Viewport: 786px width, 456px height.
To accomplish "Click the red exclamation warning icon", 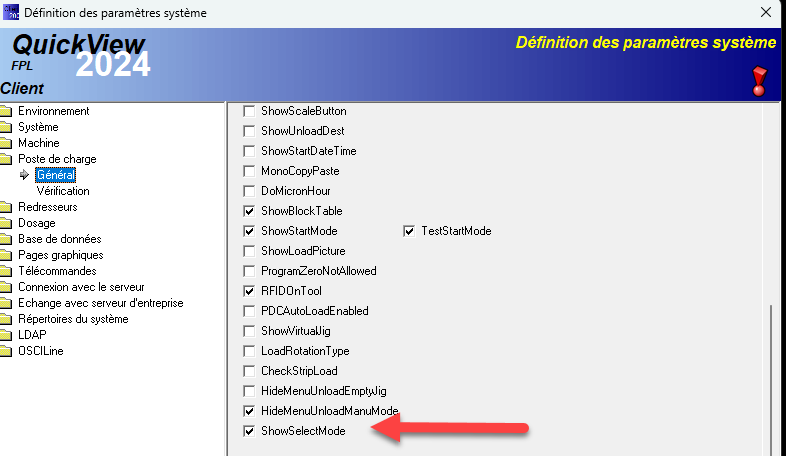I will point(759,81).
